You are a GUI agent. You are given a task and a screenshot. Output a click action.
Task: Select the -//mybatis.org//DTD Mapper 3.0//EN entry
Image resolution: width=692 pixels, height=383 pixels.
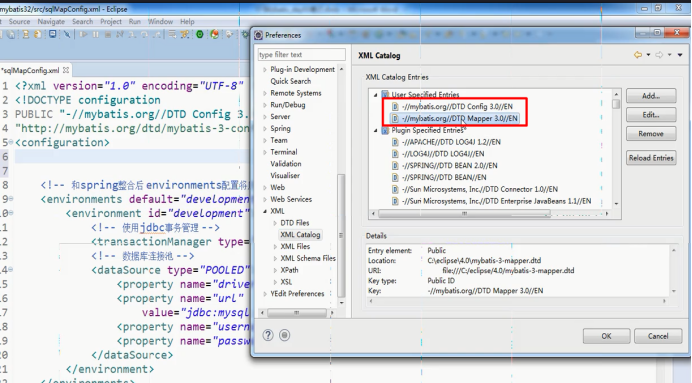tap(459, 118)
